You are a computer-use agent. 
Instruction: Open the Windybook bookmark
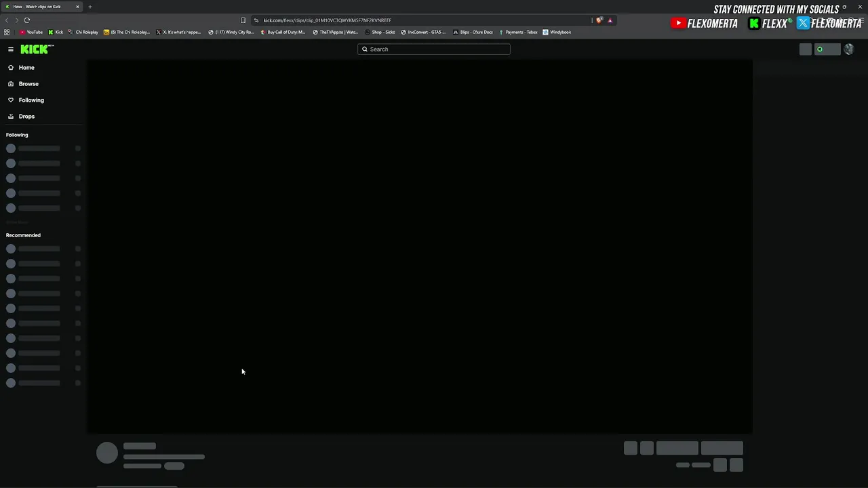click(x=557, y=32)
